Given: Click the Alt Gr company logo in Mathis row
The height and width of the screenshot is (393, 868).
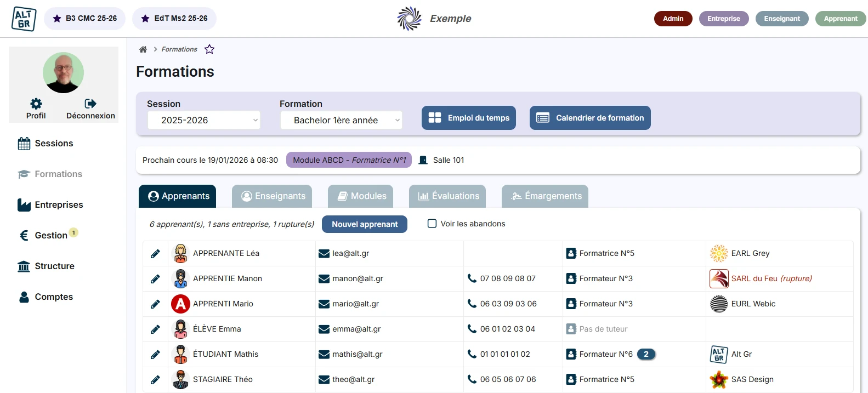Looking at the screenshot, I should (719, 354).
